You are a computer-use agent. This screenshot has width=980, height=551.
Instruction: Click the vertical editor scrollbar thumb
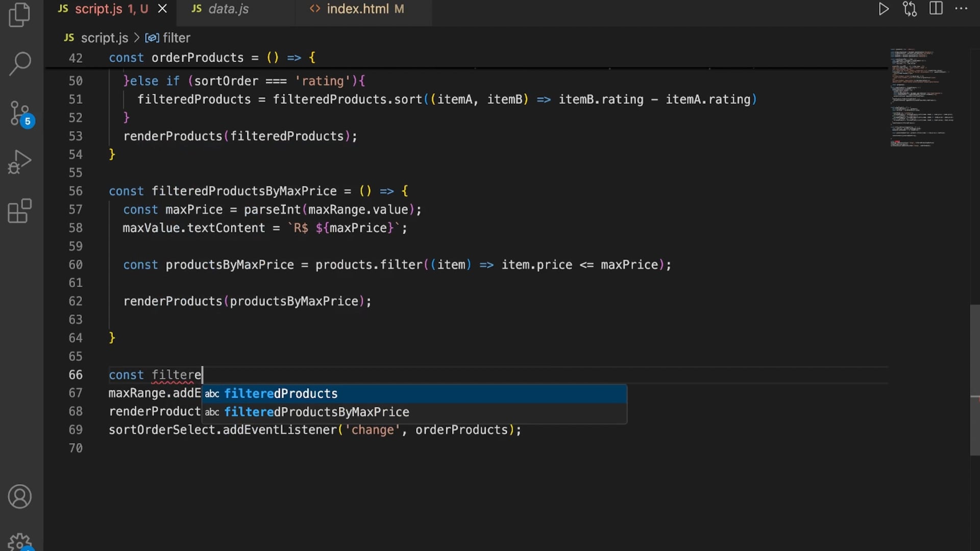(x=974, y=380)
